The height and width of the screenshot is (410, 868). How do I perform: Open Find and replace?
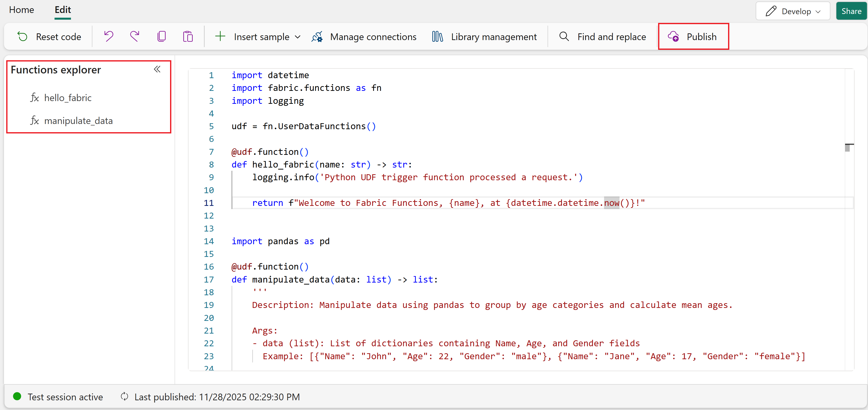(x=603, y=36)
